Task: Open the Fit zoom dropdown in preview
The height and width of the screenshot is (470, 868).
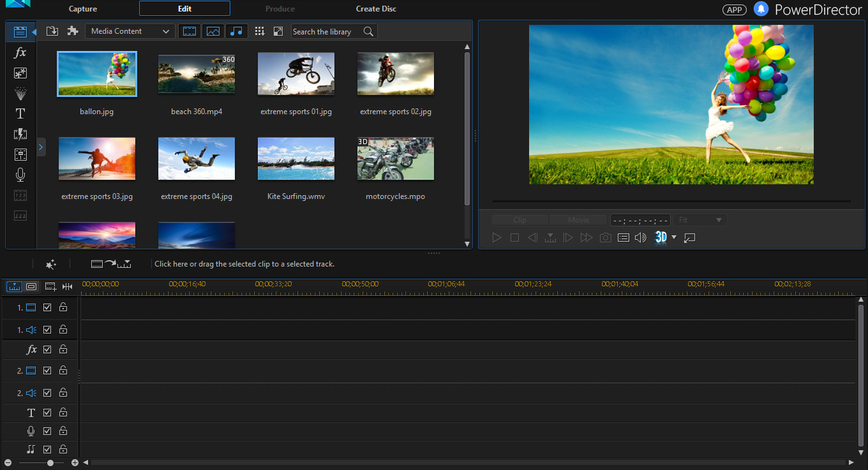Action: click(x=700, y=220)
